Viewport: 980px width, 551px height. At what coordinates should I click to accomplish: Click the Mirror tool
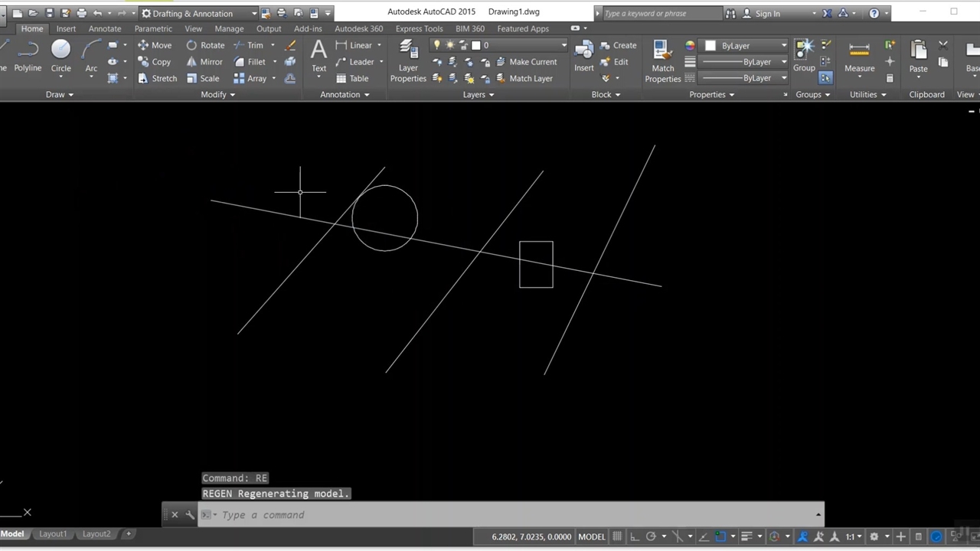204,62
